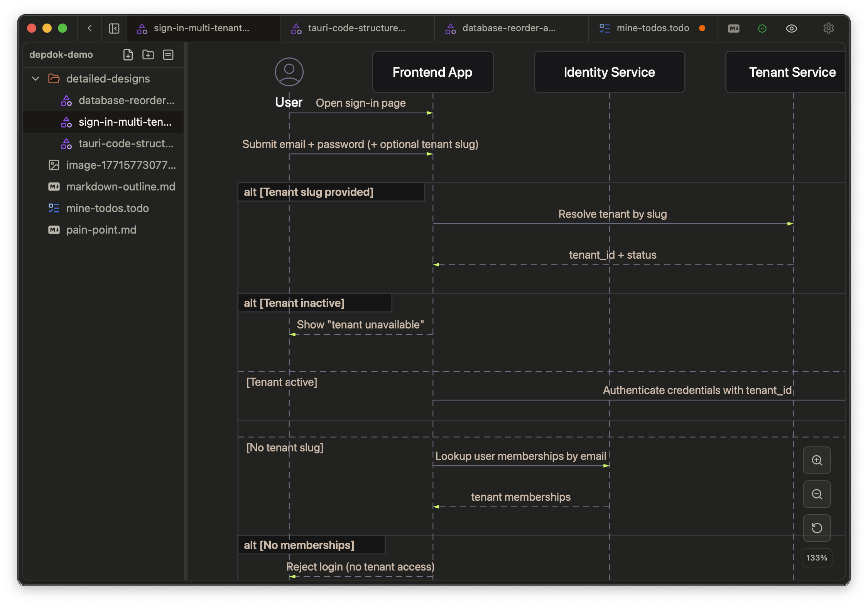Click the collapse-all list icon in sidebar header

pos(168,55)
